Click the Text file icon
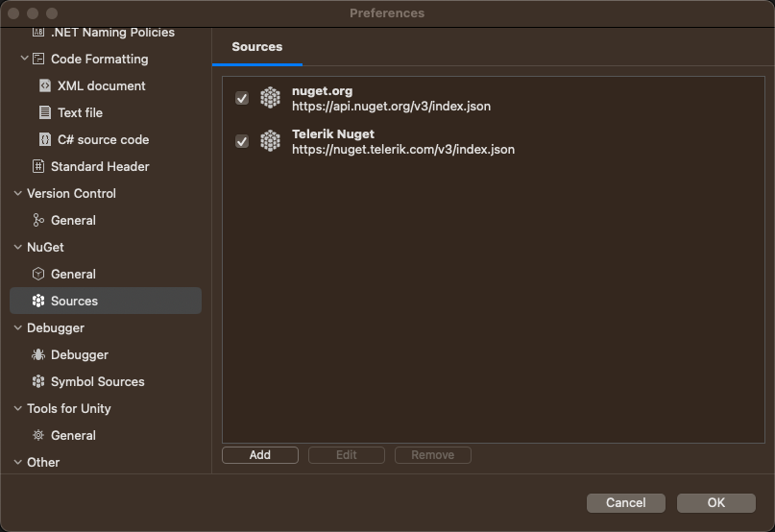The width and height of the screenshot is (775, 532). (x=45, y=112)
